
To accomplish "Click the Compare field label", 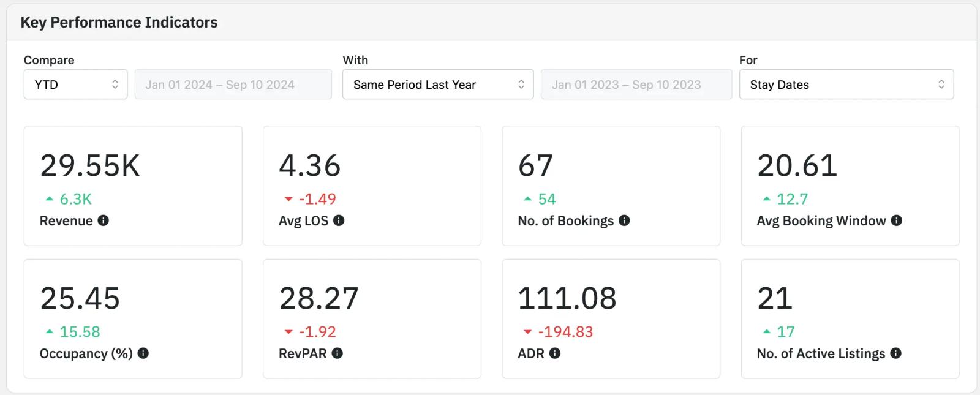I will (x=49, y=60).
